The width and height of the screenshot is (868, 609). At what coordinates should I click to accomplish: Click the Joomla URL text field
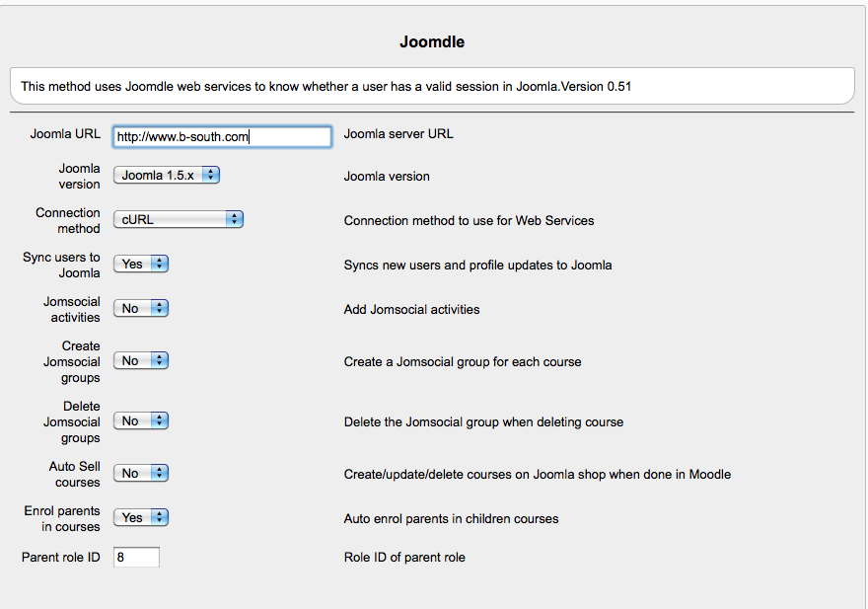coord(222,137)
